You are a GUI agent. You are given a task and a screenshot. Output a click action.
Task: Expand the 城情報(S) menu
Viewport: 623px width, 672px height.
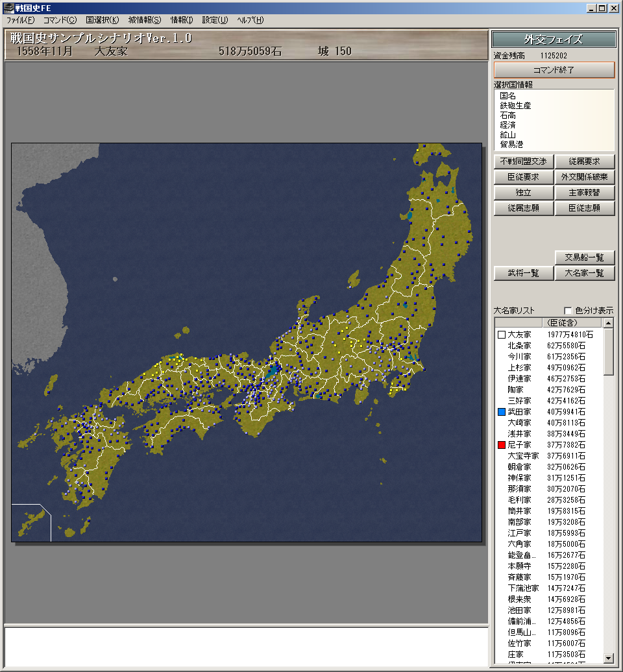(145, 20)
